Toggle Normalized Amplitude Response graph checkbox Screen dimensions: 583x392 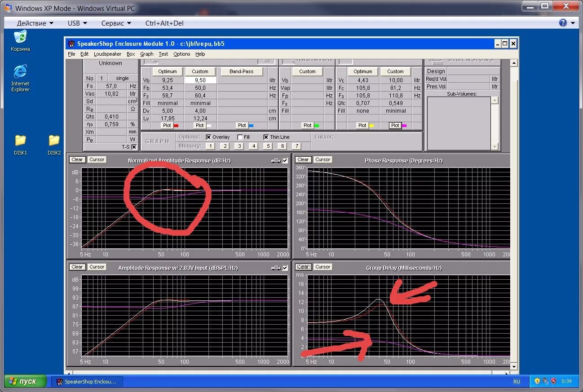point(285,160)
